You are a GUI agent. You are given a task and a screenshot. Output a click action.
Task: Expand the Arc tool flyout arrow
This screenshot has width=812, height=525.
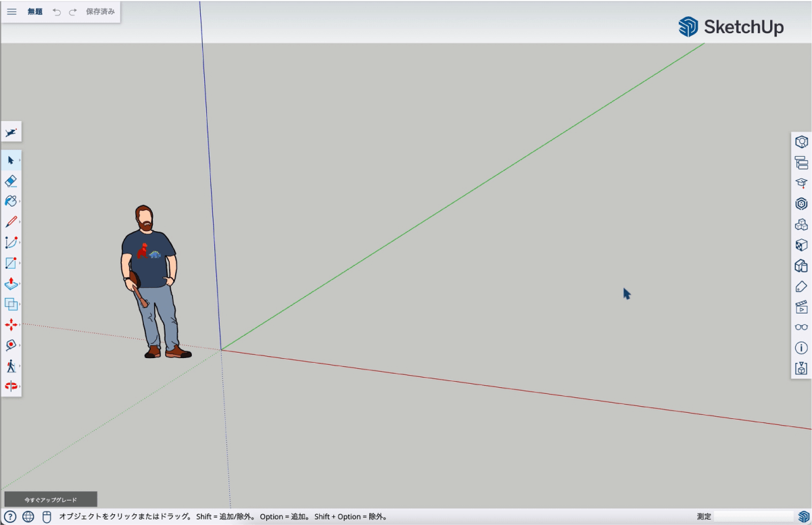(20, 243)
